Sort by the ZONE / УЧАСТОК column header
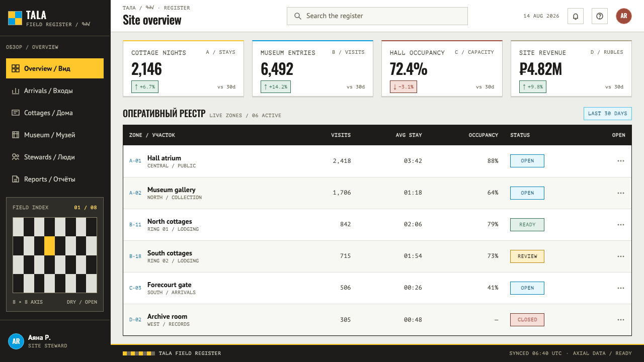Screen dimensions: 644x362 pos(152,135)
